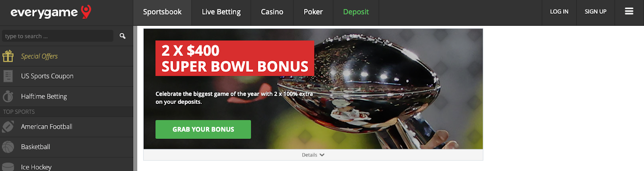
Task: Open the Casino tab
Action: click(272, 12)
